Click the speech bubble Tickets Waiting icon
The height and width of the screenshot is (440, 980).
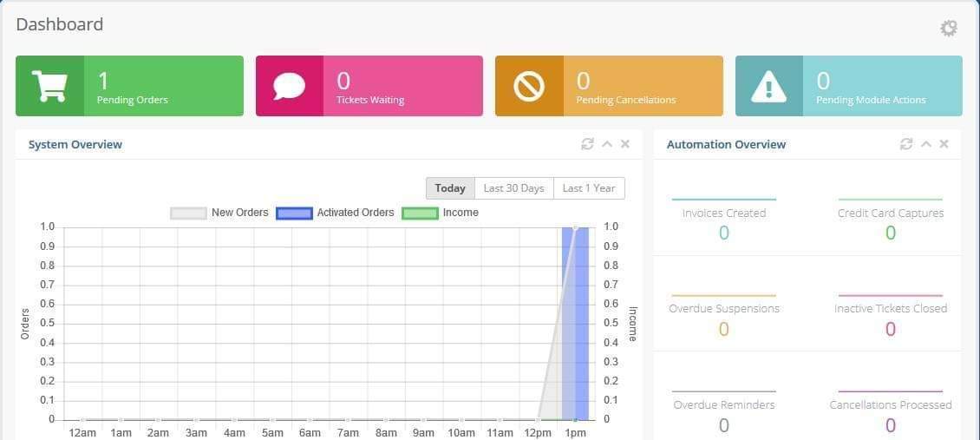pos(290,86)
